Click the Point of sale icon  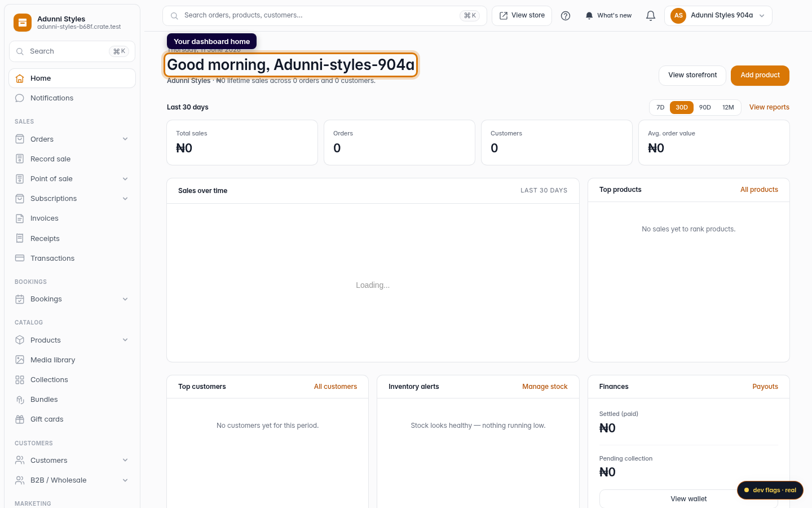point(20,179)
